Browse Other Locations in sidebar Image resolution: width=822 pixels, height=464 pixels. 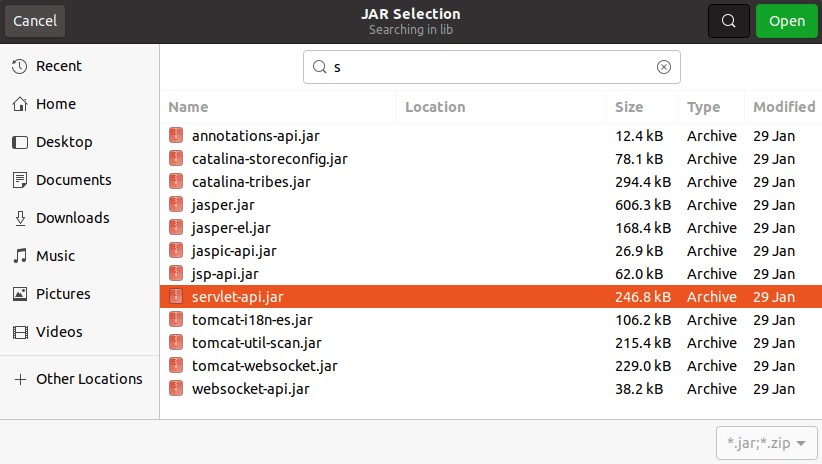88,379
